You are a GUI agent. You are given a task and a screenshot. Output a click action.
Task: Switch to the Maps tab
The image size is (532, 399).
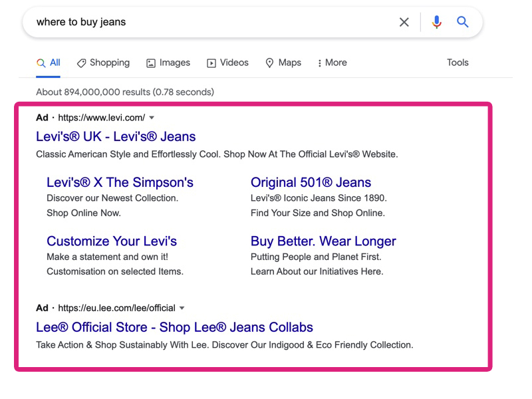tap(283, 63)
